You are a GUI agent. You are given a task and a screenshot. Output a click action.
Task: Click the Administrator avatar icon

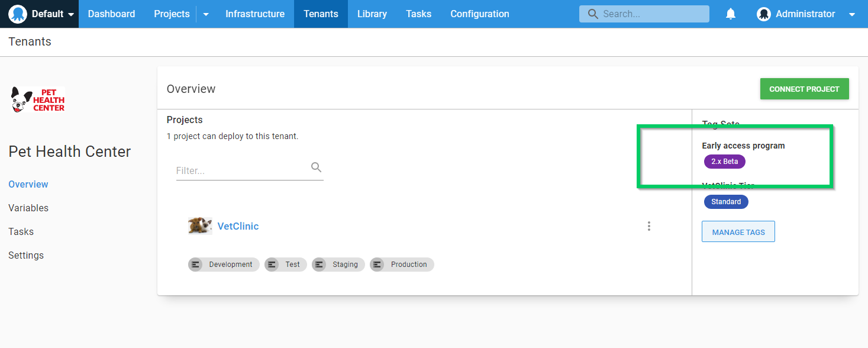pyautogui.click(x=764, y=14)
